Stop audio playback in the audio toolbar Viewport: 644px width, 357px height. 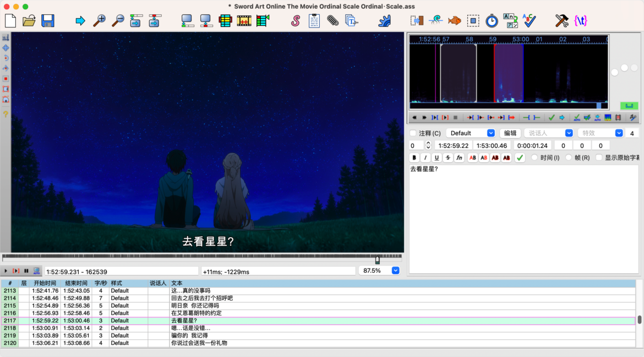(456, 118)
